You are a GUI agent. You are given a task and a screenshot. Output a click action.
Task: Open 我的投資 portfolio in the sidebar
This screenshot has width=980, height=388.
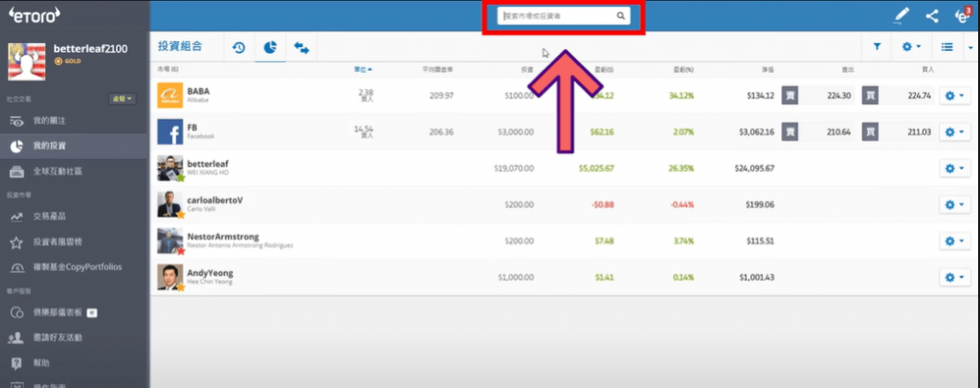tap(75, 147)
